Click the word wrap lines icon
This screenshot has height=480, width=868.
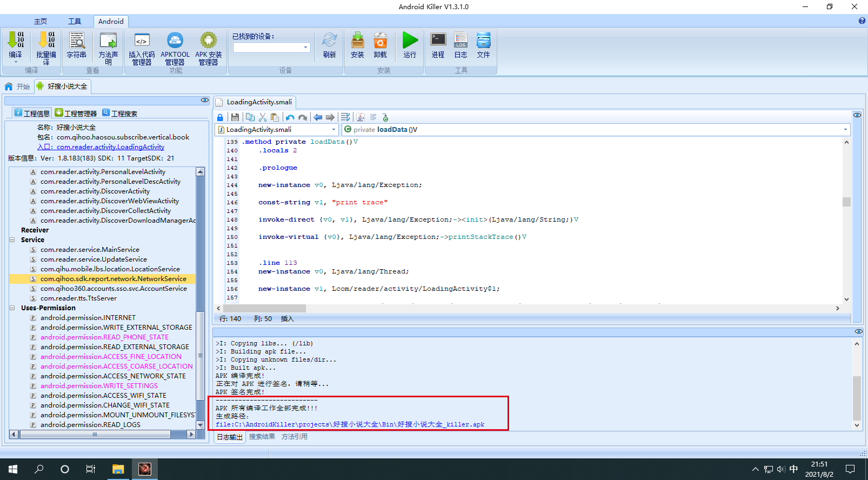tap(345, 117)
